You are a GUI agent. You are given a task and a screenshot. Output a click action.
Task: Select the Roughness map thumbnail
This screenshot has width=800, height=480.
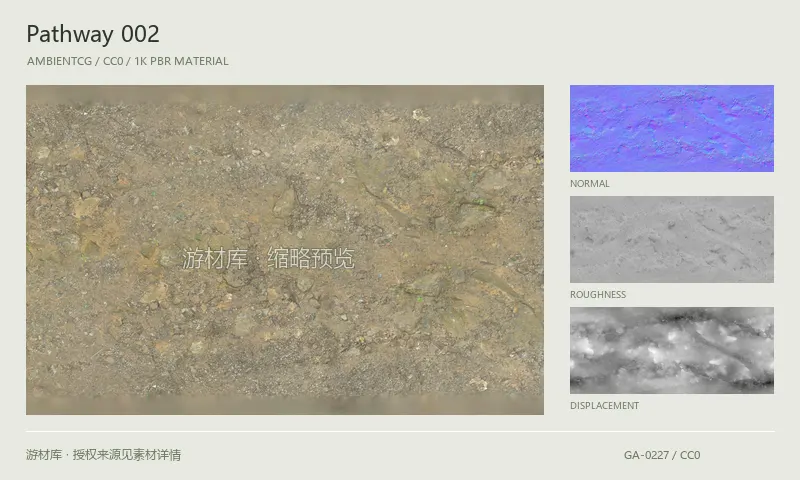click(x=671, y=239)
